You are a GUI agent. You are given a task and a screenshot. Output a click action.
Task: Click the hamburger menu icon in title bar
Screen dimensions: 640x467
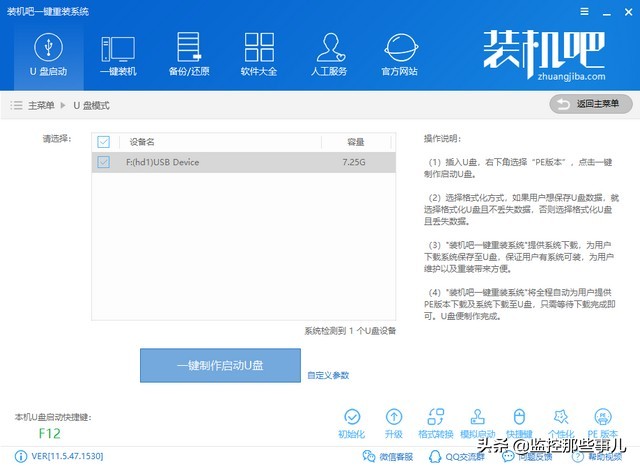click(584, 12)
